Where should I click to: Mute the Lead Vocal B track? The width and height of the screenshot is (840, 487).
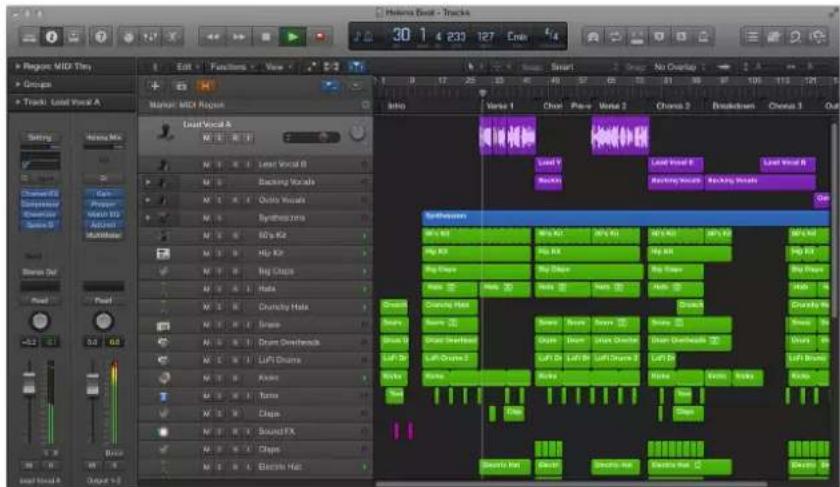(x=207, y=164)
